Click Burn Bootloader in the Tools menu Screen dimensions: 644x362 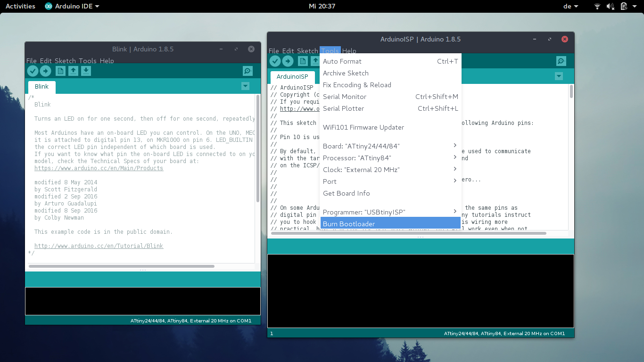390,223
